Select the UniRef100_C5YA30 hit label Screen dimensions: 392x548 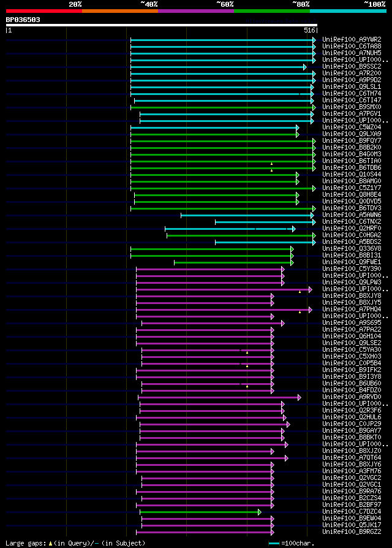click(352, 350)
